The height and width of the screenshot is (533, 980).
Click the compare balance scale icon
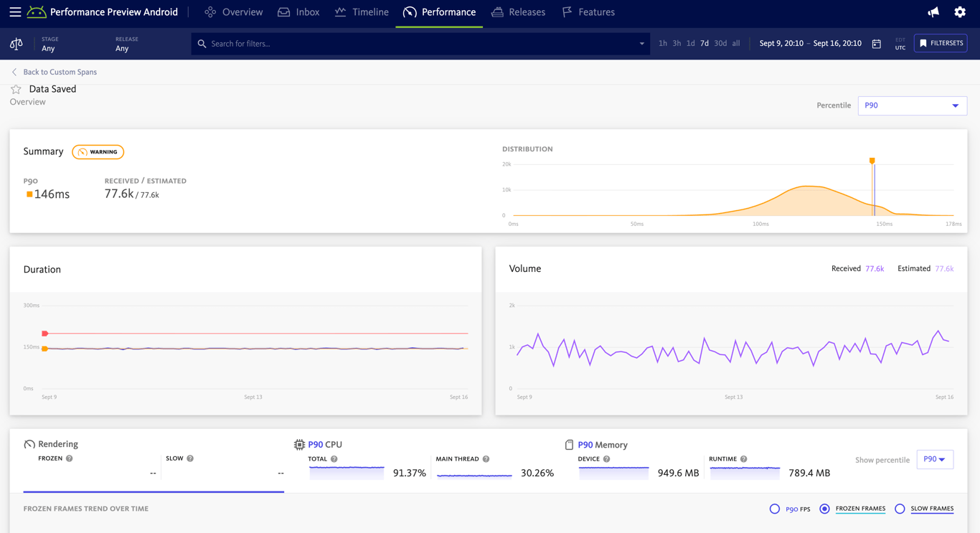coord(16,44)
